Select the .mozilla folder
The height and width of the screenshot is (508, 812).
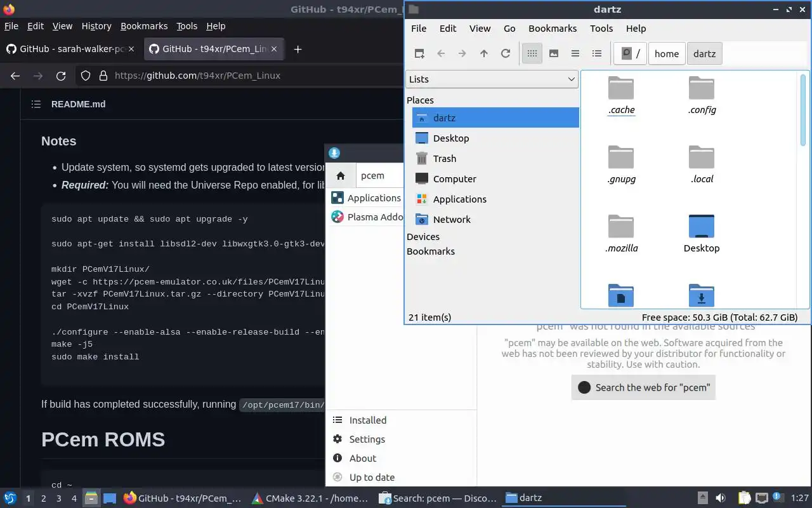[x=621, y=234]
